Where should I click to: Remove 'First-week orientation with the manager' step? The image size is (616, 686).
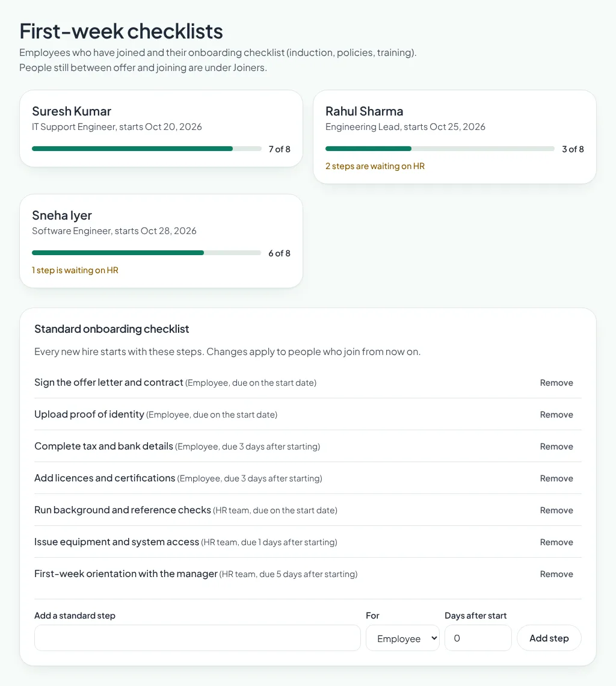[556, 575]
